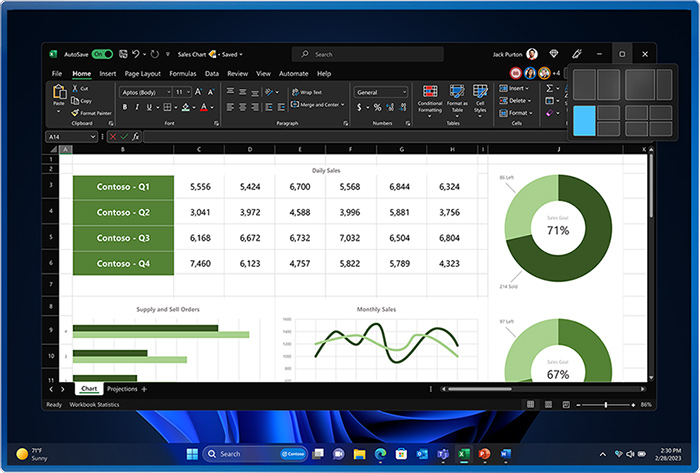Viewport: 700px width, 473px height.
Task: Click Workbook Statistics in status bar
Action: [97, 404]
